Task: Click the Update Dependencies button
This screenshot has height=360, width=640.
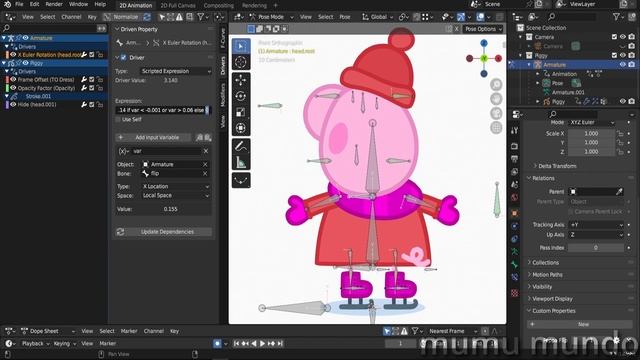Action: coord(164,231)
